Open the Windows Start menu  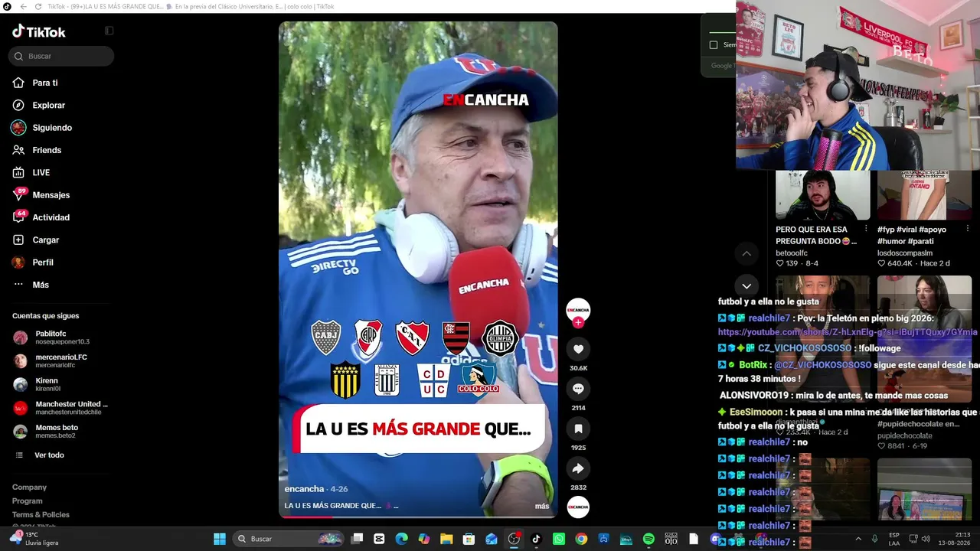(220, 539)
